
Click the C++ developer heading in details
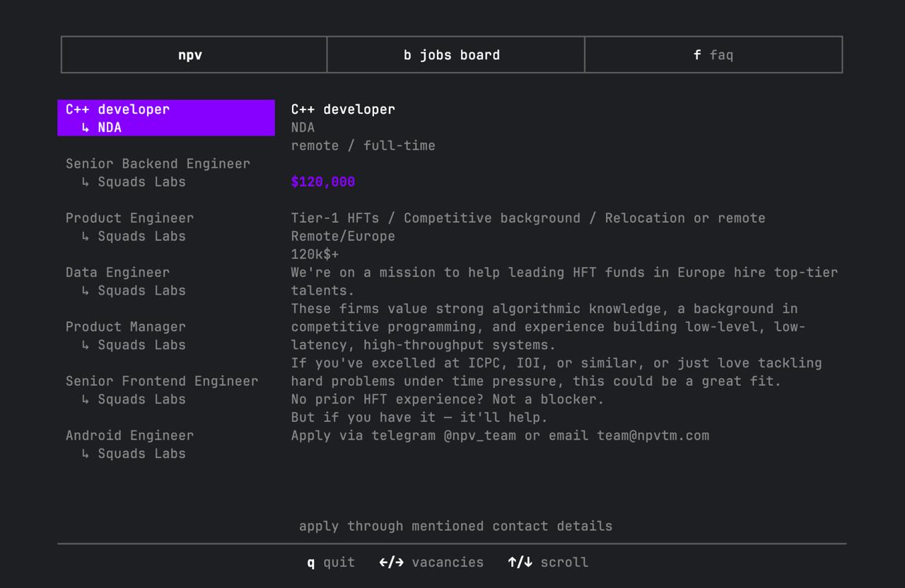[x=343, y=109]
